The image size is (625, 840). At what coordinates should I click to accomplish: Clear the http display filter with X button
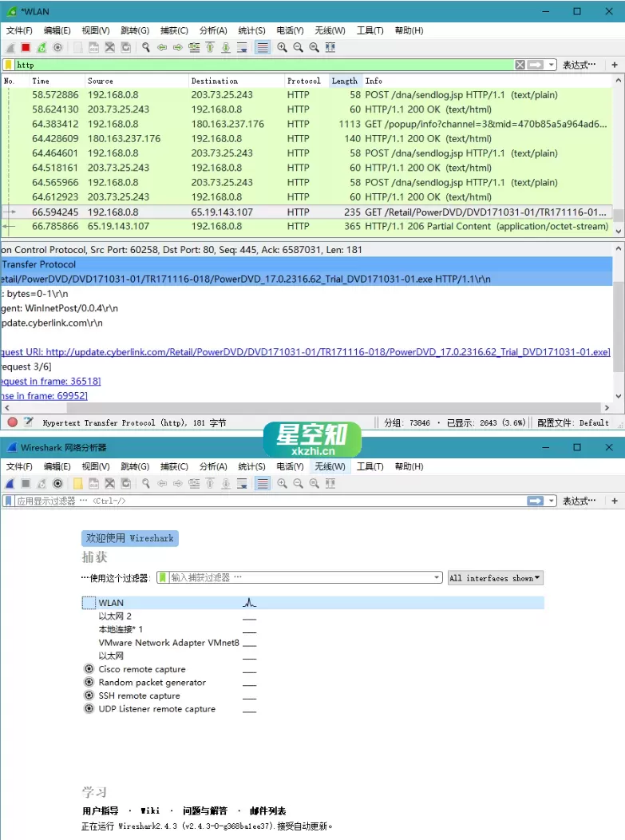point(520,65)
